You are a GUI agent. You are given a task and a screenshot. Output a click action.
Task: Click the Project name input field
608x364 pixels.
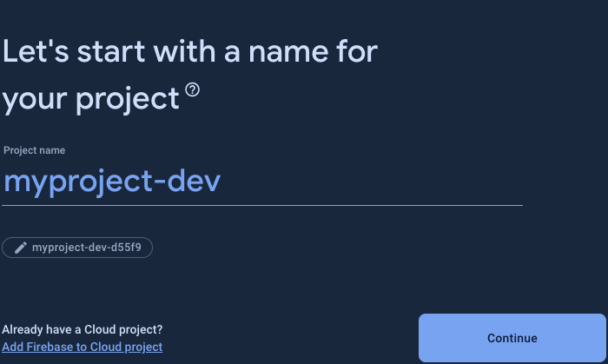(261, 182)
